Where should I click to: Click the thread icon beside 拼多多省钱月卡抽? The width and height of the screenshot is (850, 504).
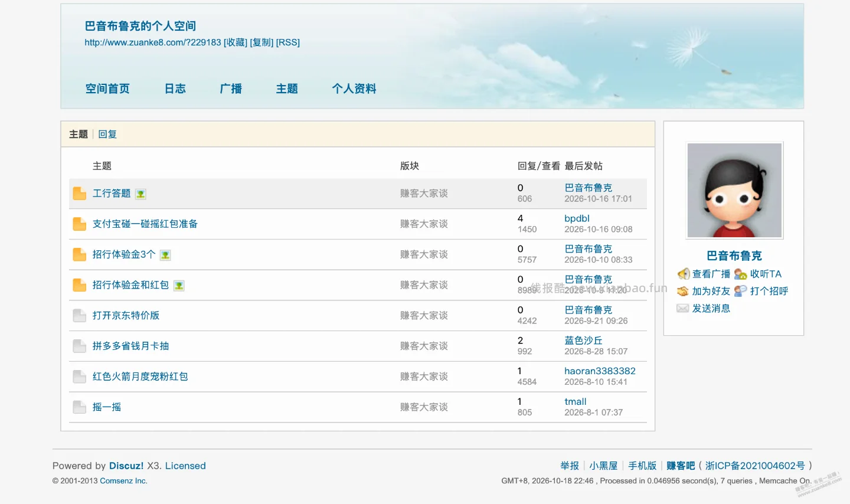coord(80,346)
